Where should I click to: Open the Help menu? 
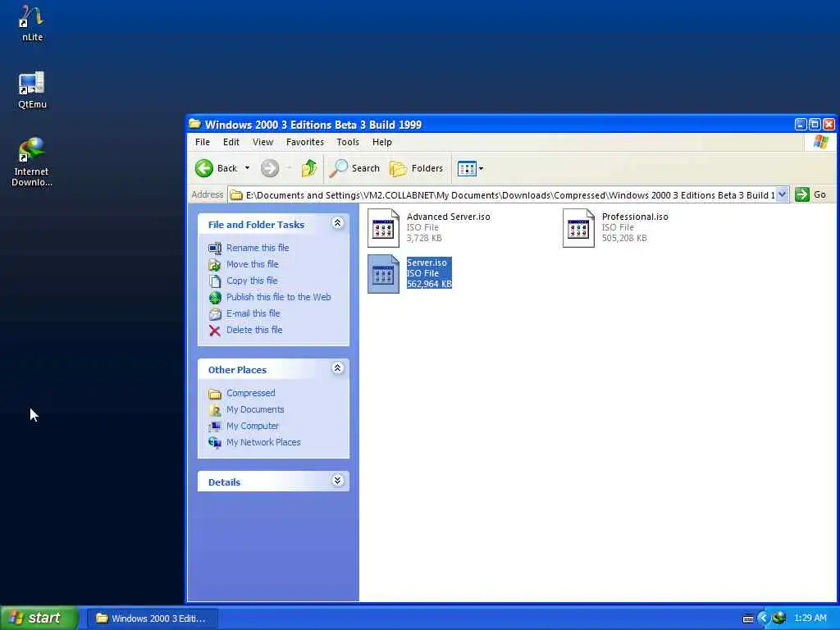coord(382,142)
